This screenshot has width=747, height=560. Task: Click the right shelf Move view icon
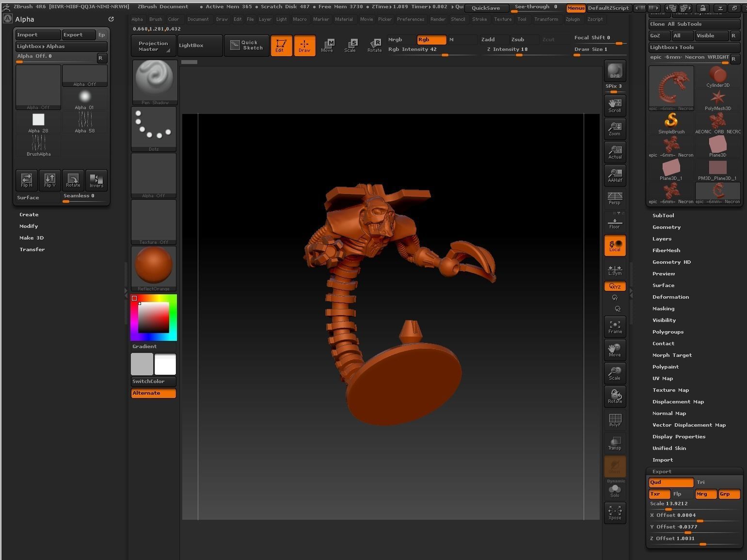tap(615, 350)
